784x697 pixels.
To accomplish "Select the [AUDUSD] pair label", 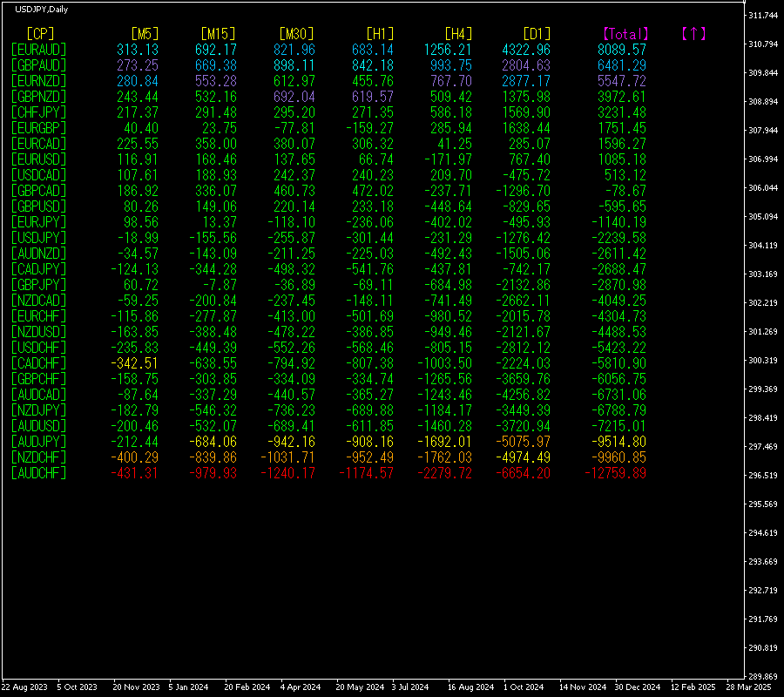I will pos(38,426).
